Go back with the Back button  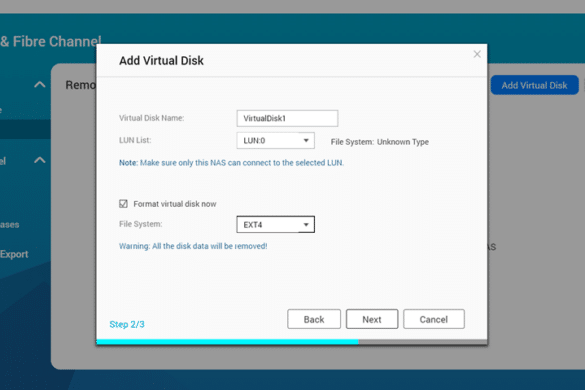[x=314, y=319]
